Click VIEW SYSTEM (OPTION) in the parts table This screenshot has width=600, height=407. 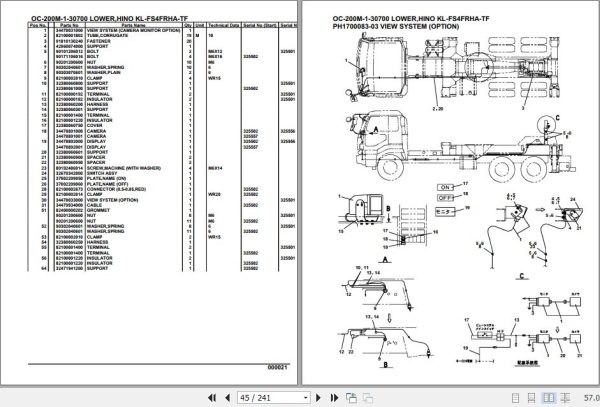click(112, 200)
